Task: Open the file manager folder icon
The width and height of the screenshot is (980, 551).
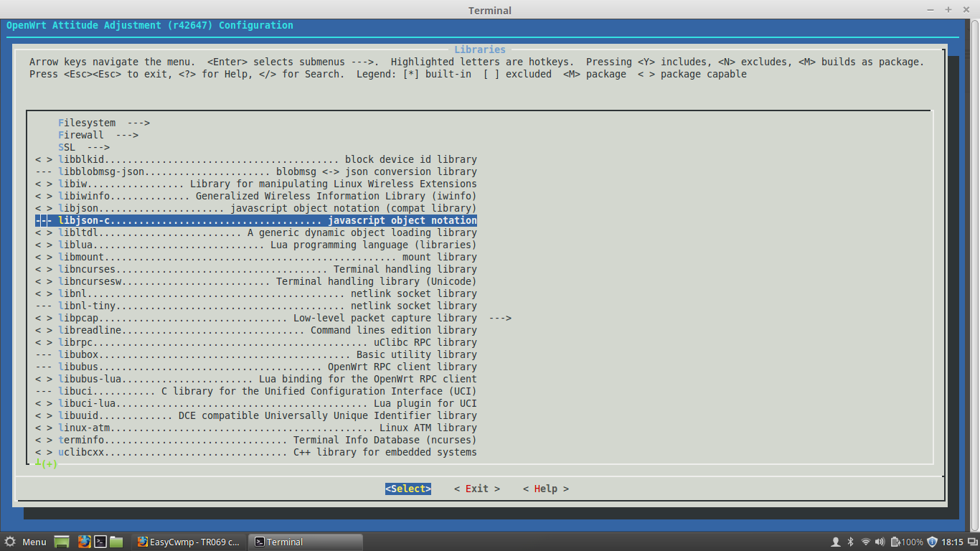Action: click(116, 542)
